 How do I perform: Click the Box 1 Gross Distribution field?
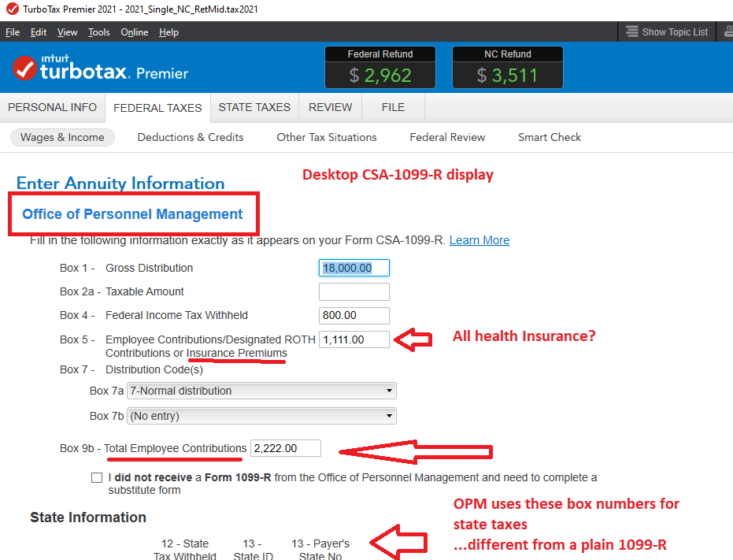(354, 268)
